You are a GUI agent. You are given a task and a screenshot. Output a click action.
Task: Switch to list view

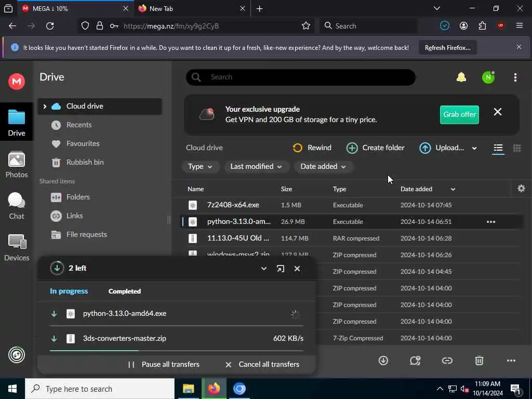(498, 148)
